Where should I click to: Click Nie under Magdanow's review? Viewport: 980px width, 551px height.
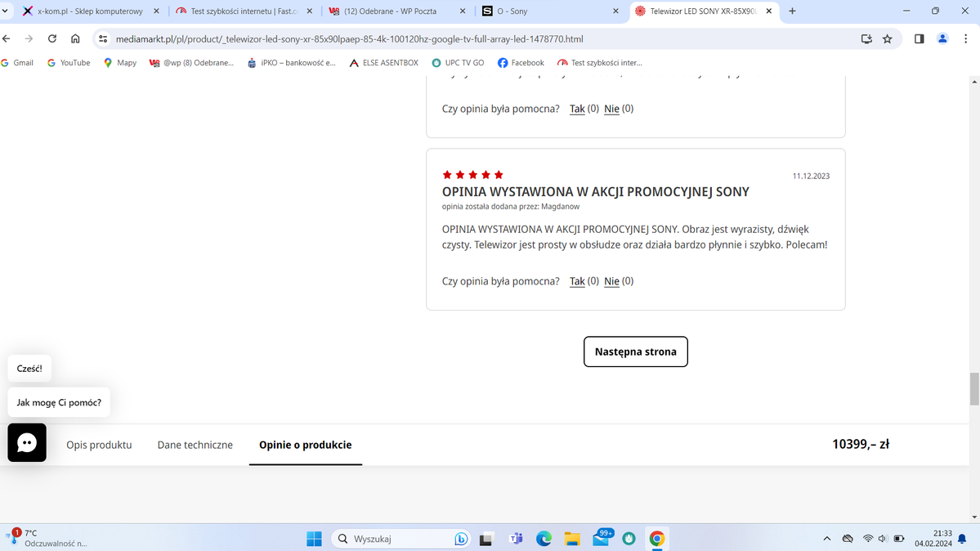click(611, 281)
